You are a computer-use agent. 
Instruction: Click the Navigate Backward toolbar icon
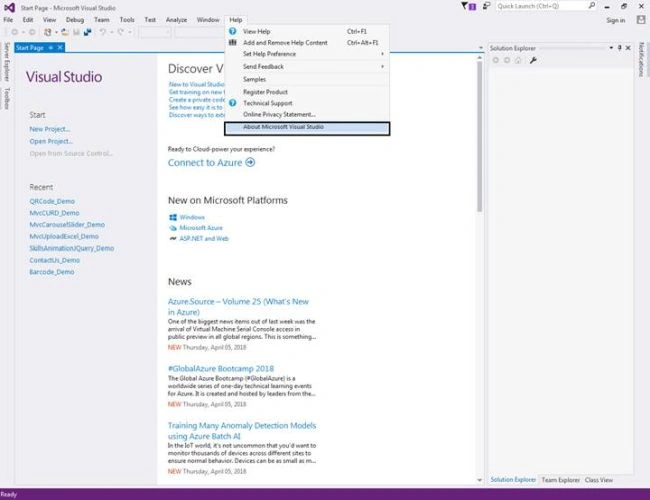tap(15, 32)
